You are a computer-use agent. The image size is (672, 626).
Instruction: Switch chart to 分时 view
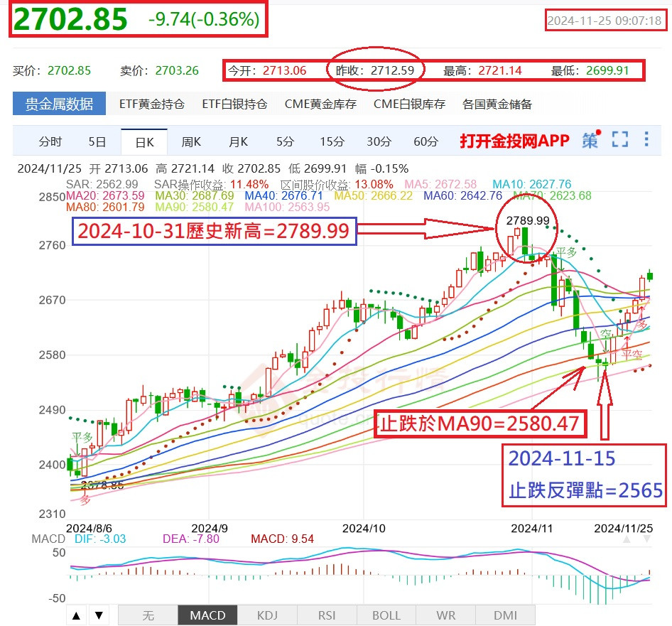[50, 141]
